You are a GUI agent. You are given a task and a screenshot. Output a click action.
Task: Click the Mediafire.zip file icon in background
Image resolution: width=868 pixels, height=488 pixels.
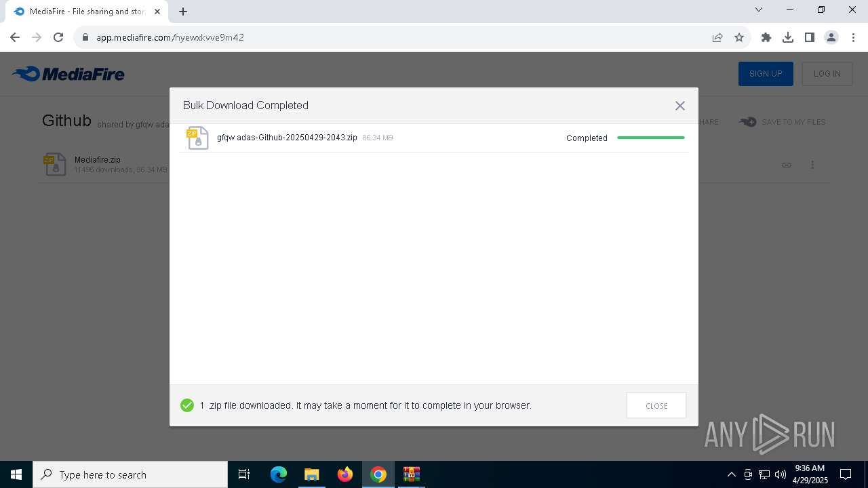coord(55,164)
